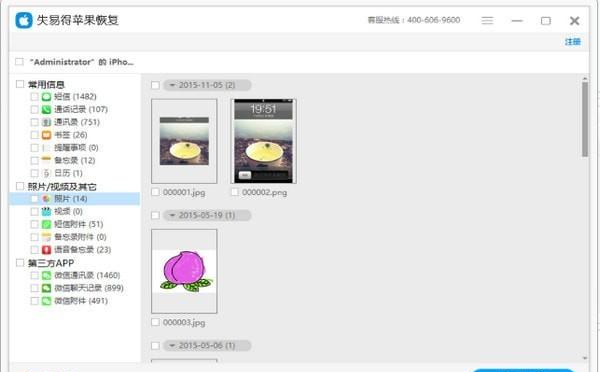This screenshot has width=600, height=372.
Task: Click the orange 书签 bookmarks icon
Action: 46,135
